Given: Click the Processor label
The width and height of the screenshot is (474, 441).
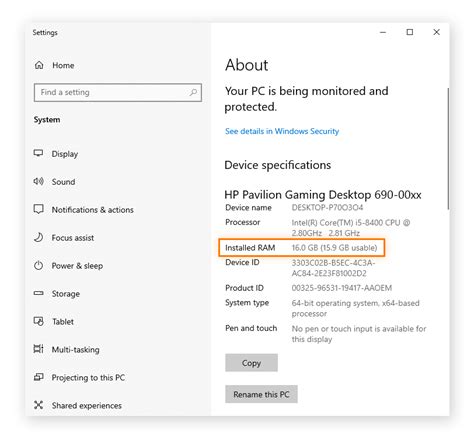Looking at the screenshot, I should (243, 222).
